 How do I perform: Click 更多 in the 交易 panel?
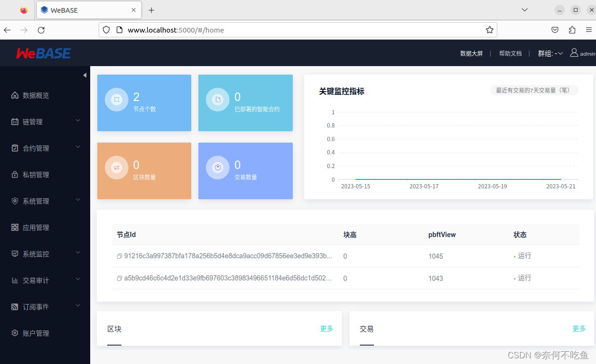point(579,329)
